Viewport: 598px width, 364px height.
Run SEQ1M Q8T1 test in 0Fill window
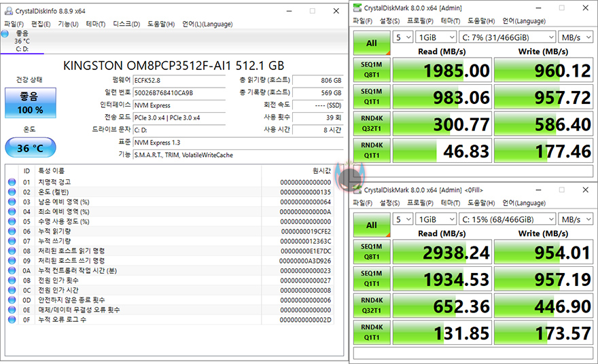tap(372, 251)
